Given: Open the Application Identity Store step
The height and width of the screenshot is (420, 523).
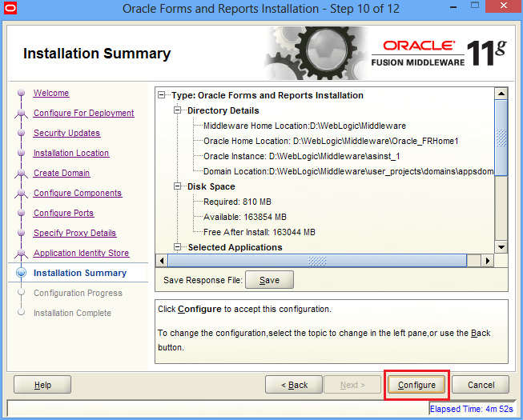Looking at the screenshot, I should [x=81, y=253].
